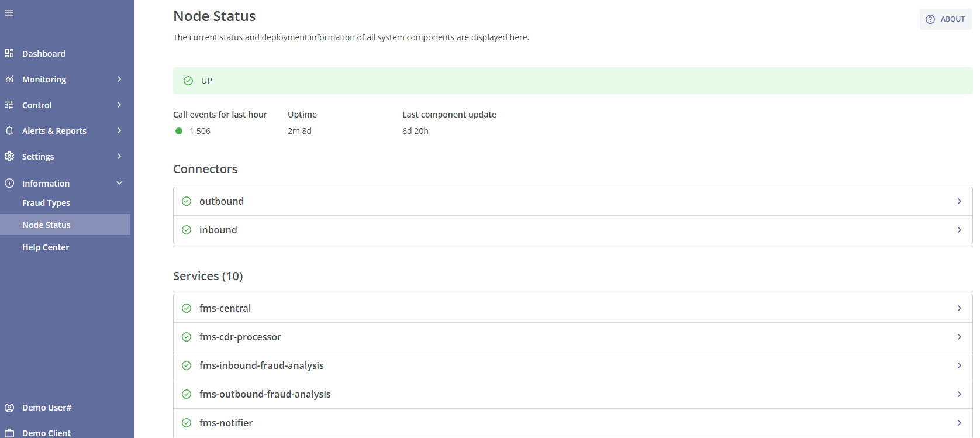
Task: Click the Dashboard grid icon
Action: (9, 54)
